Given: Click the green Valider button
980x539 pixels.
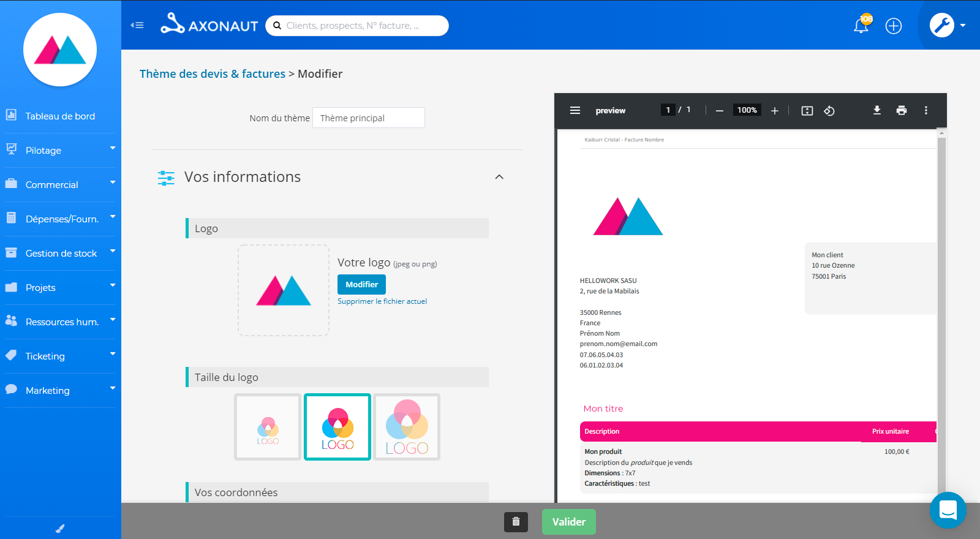Looking at the screenshot, I should (x=569, y=522).
